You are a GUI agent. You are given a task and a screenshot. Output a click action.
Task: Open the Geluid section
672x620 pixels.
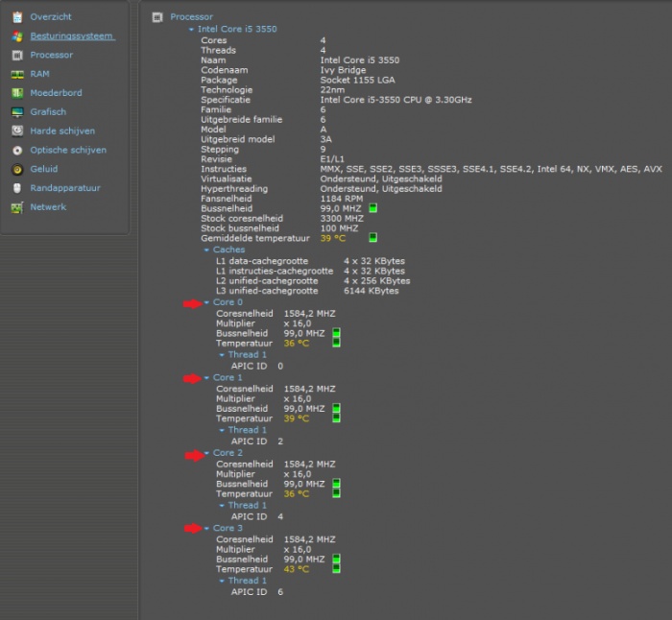pos(44,169)
